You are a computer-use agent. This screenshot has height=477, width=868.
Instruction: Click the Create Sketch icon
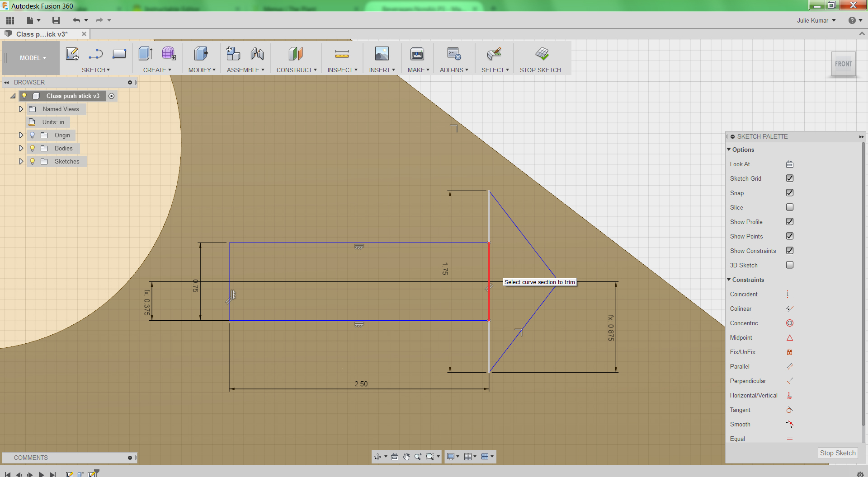[x=72, y=54]
